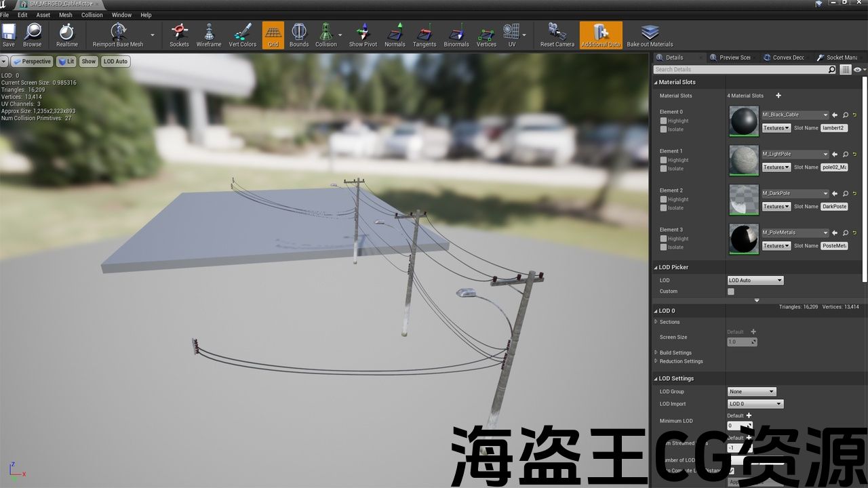Enable Isolate for Element 1
Image resolution: width=868 pixels, height=488 pixels.
pyautogui.click(x=663, y=169)
